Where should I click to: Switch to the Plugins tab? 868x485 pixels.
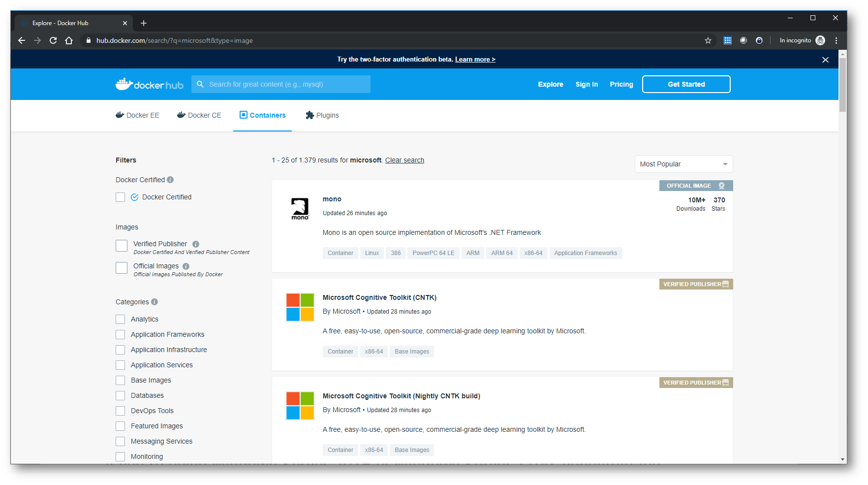click(322, 115)
